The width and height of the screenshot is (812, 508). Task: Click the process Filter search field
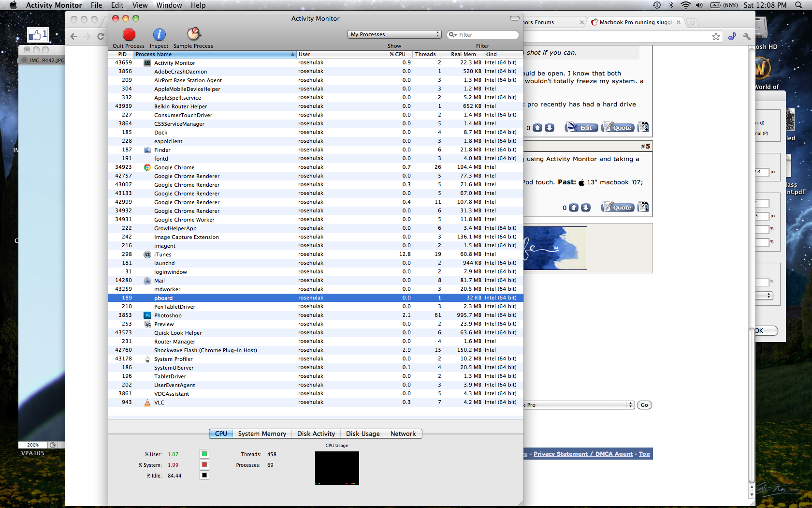483,35
